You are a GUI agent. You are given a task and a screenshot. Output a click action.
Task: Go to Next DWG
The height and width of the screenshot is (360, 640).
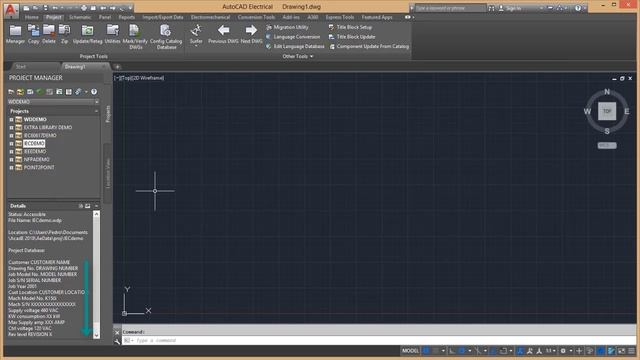tap(251, 34)
